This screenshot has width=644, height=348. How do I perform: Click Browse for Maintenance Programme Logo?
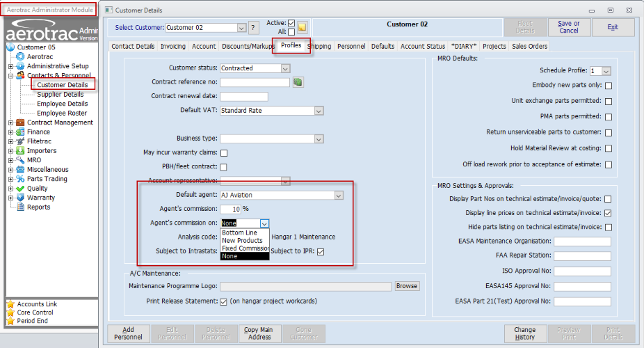tap(407, 286)
